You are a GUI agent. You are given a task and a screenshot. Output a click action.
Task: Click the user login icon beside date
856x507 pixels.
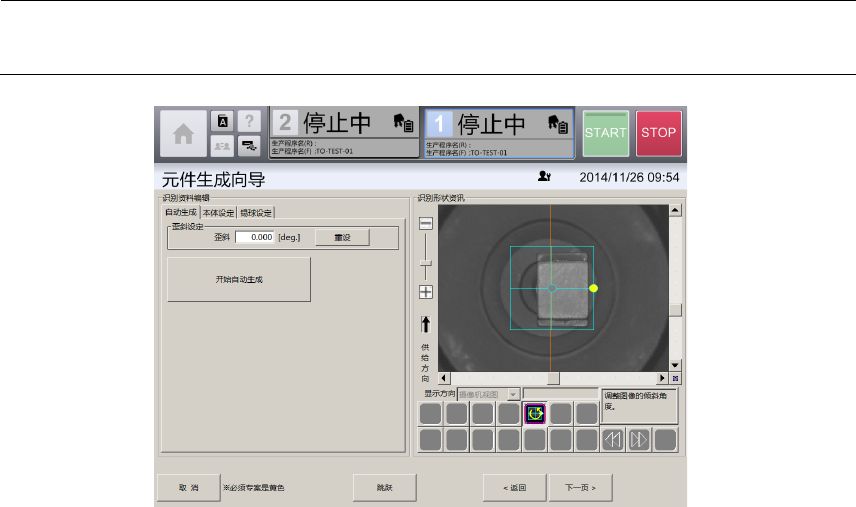[543, 177]
